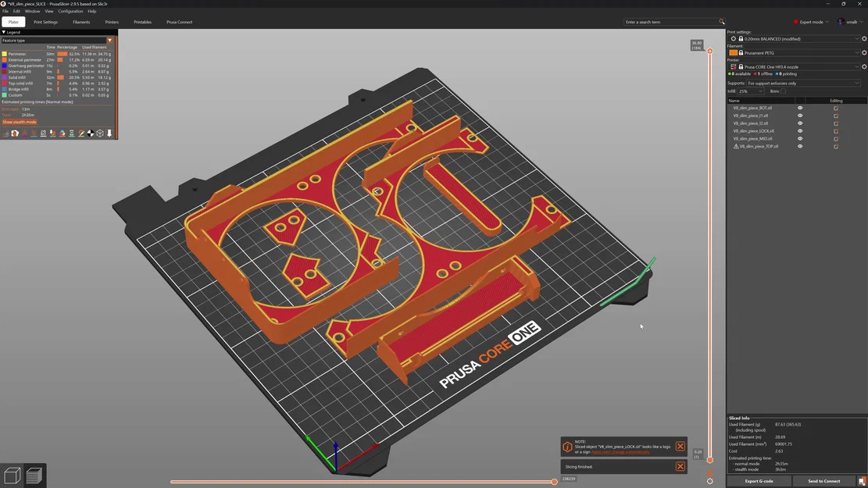Click Prusament PETG orange color swatch
868x488 pixels.
coord(733,52)
